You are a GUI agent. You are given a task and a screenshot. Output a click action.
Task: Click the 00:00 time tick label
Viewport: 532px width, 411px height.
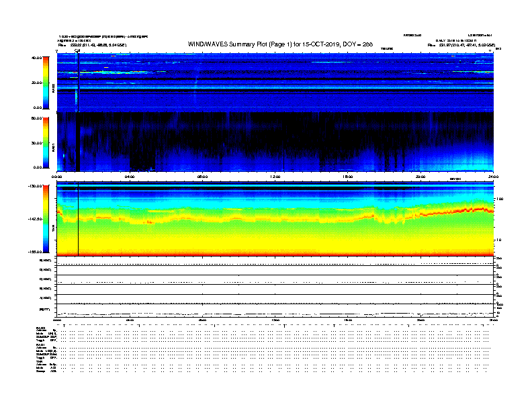click(58, 177)
